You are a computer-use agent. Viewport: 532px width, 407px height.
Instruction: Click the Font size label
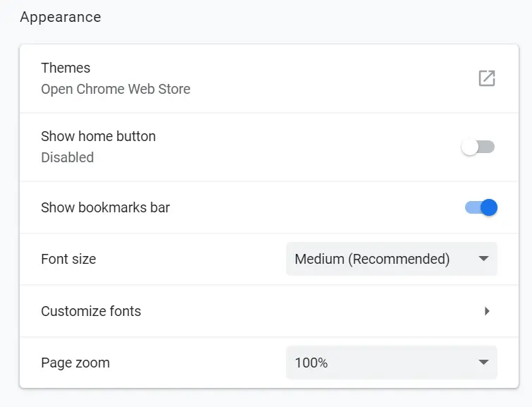(68, 259)
